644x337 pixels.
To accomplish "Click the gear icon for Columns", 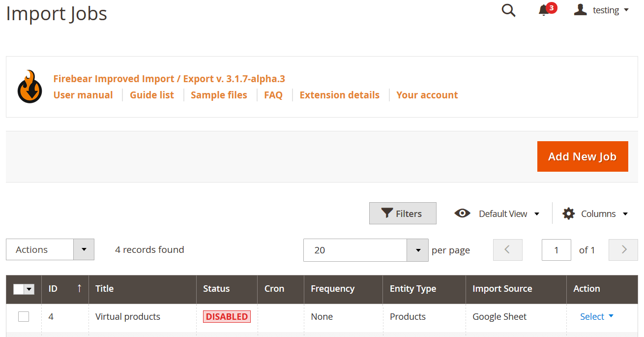I will coord(569,214).
